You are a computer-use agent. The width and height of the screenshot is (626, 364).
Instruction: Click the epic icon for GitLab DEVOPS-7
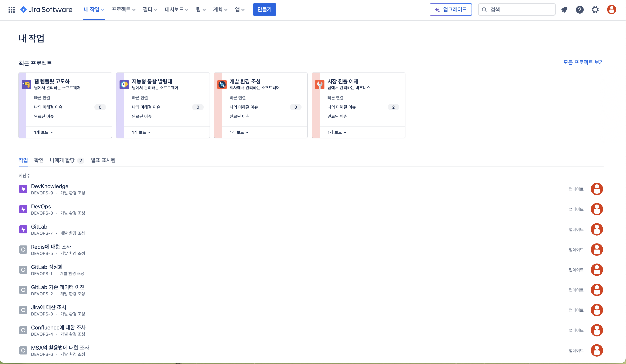coord(23,229)
